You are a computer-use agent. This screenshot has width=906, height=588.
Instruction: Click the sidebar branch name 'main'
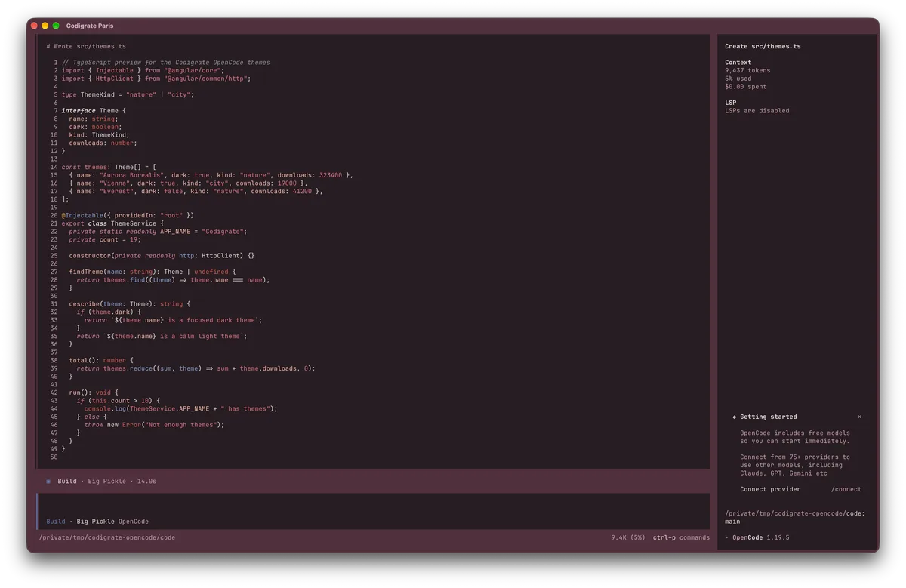pyautogui.click(x=732, y=521)
